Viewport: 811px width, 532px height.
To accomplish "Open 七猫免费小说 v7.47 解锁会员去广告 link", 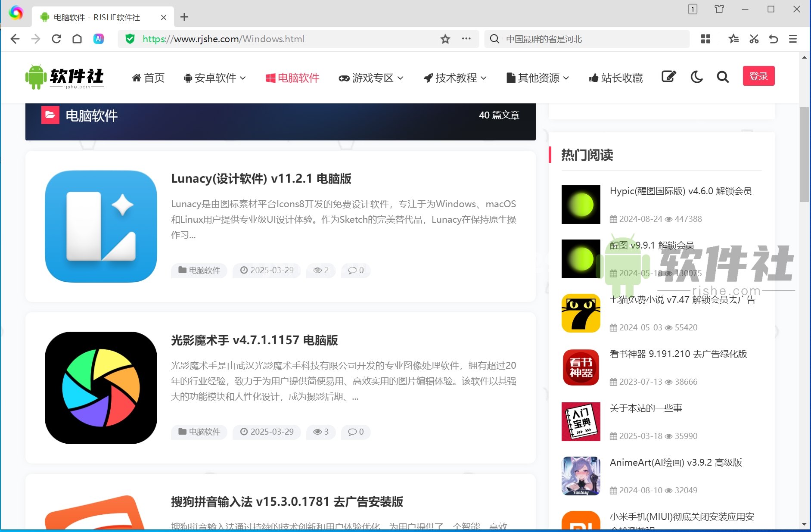I will click(x=683, y=300).
